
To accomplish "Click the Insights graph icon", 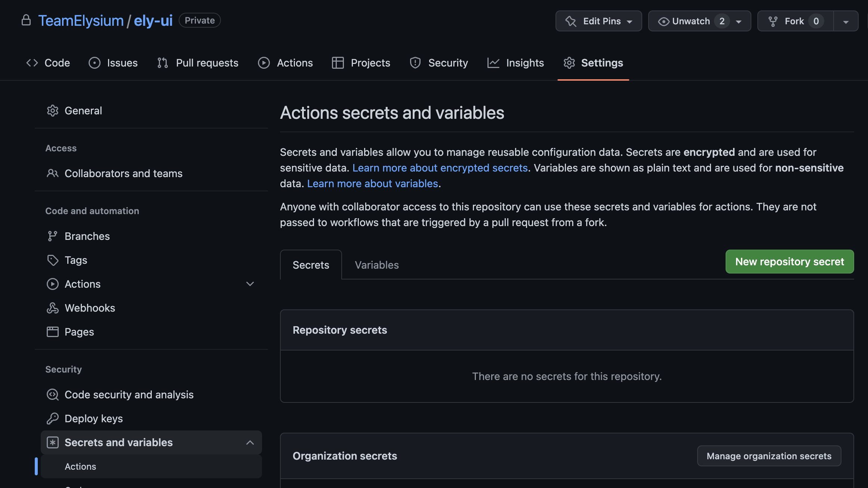I will point(493,63).
